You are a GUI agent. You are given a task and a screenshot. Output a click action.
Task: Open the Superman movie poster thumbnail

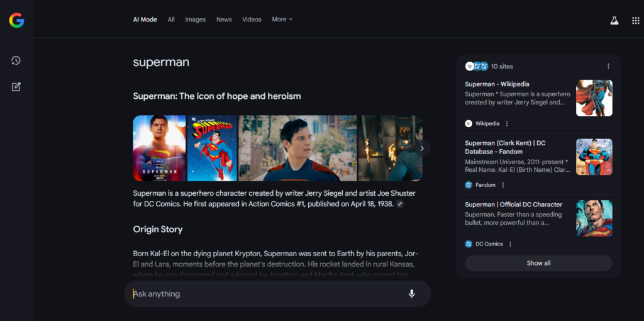tap(159, 148)
